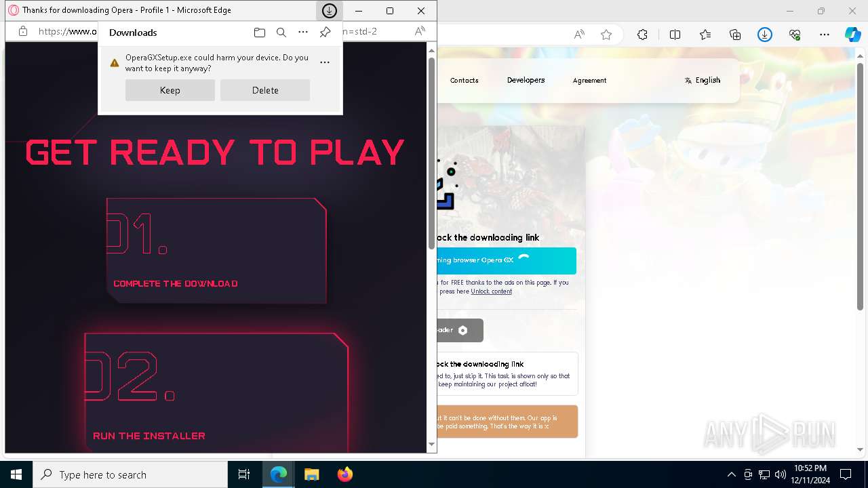Click the taskbar search box

point(130,474)
